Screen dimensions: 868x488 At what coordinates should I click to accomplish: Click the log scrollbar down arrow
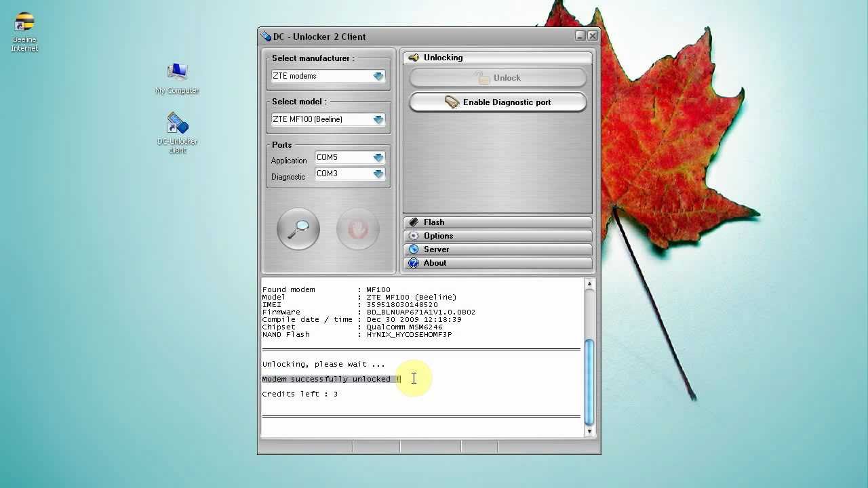point(589,431)
